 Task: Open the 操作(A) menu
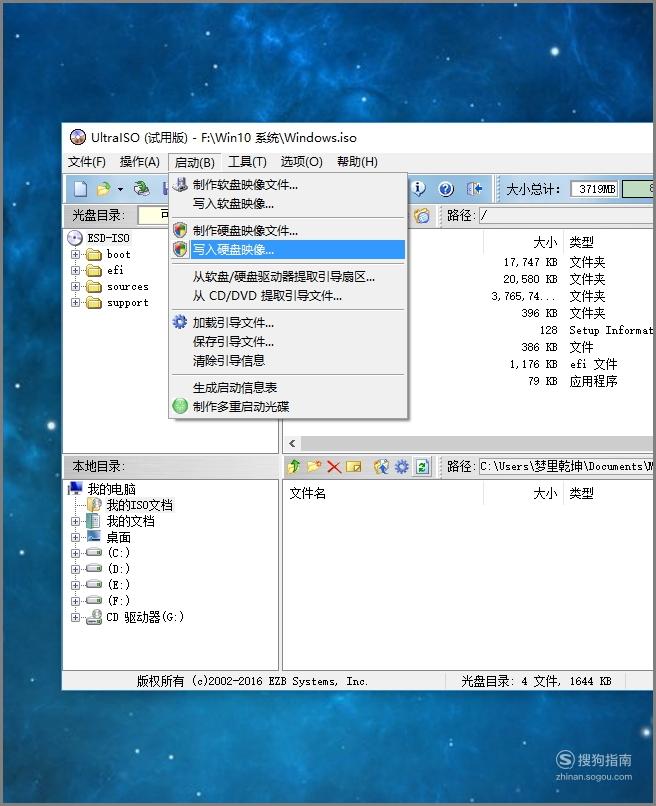139,162
